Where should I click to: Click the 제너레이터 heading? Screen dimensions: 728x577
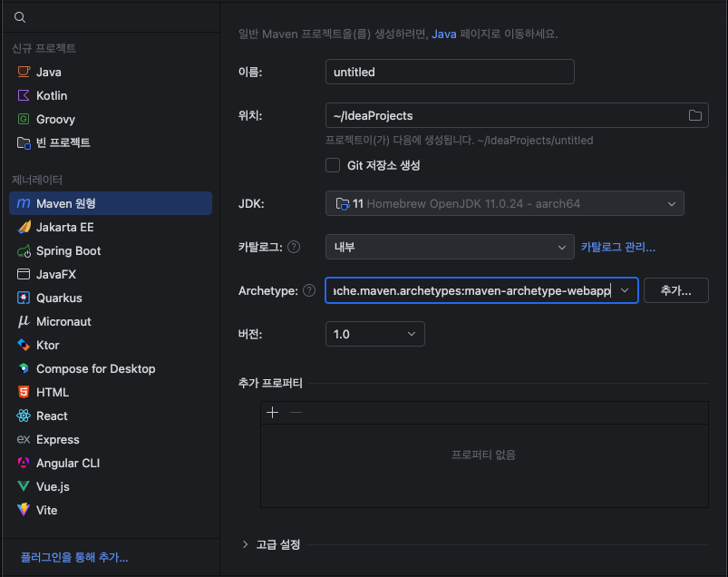(37, 180)
